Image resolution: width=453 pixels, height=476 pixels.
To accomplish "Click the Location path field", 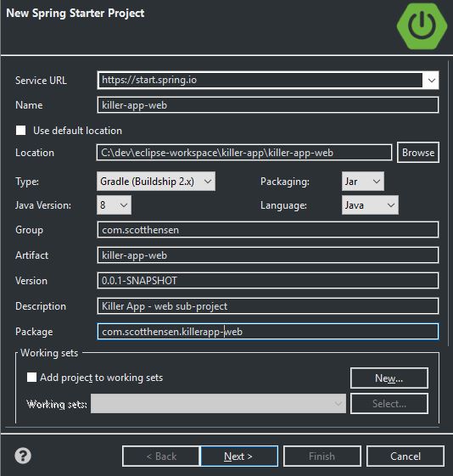I will 244,153.
